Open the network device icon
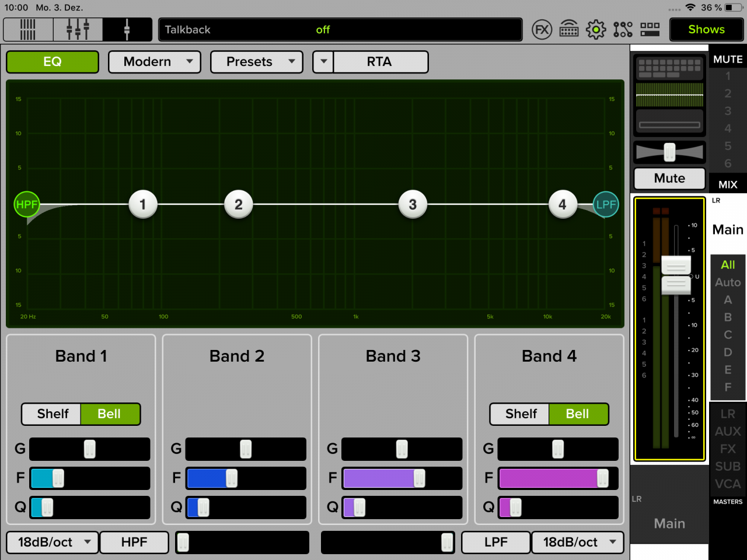The width and height of the screenshot is (747, 560). (569, 30)
